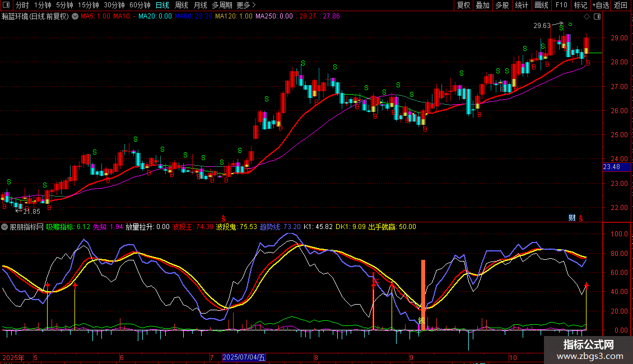Click the tall orange bar in indicator pane
The height and width of the screenshot is (364, 633).
click(423, 295)
